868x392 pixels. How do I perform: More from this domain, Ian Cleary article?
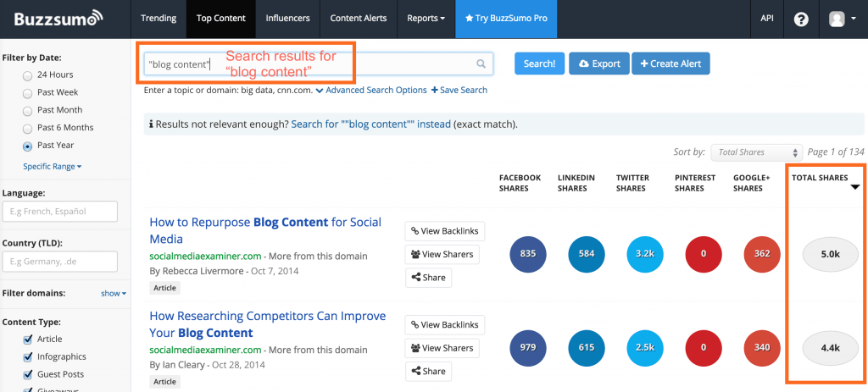point(319,350)
